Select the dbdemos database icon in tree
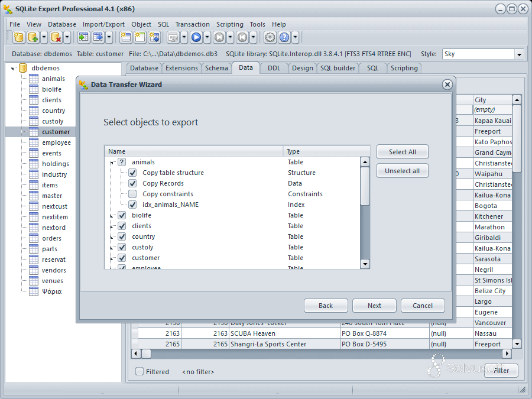532x399 pixels. tap(22, 68)
